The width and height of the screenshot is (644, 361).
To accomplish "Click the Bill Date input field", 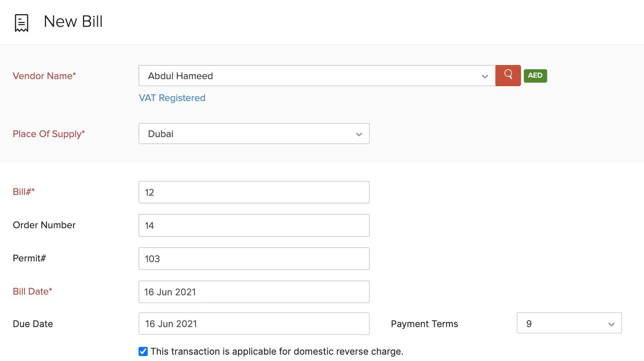I will point(254,292).
